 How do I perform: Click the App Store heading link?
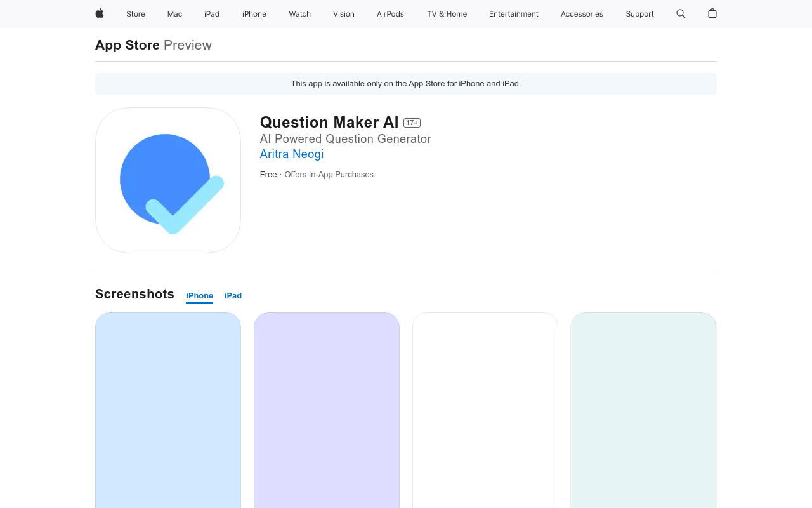point(128,45)
